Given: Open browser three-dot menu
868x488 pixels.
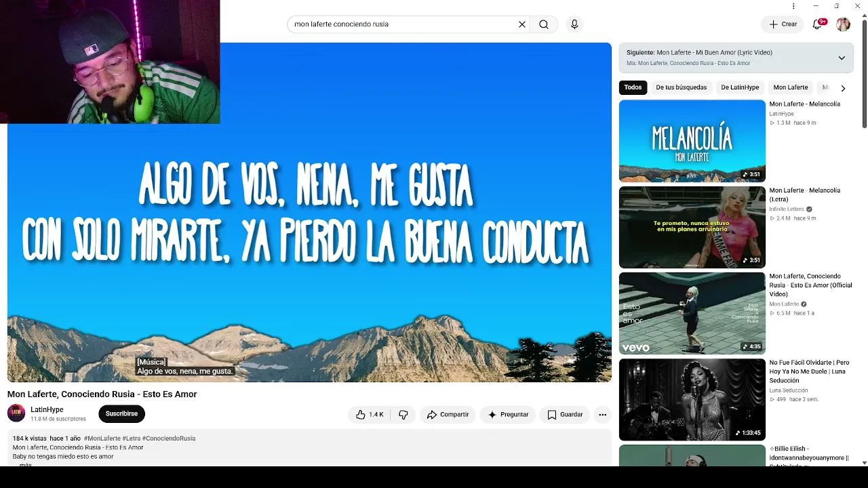Looking at the screenshot, I should pyautogui.click(x=793, y=6).
